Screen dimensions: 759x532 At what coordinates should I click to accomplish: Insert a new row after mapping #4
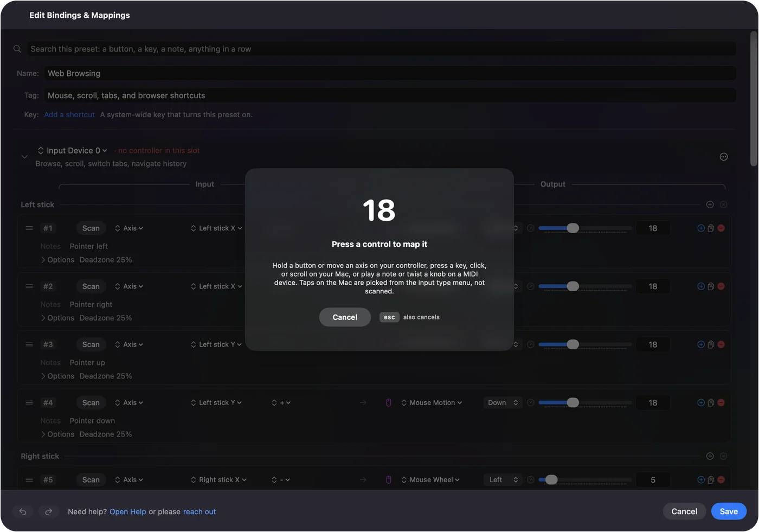tap(700, 402)
